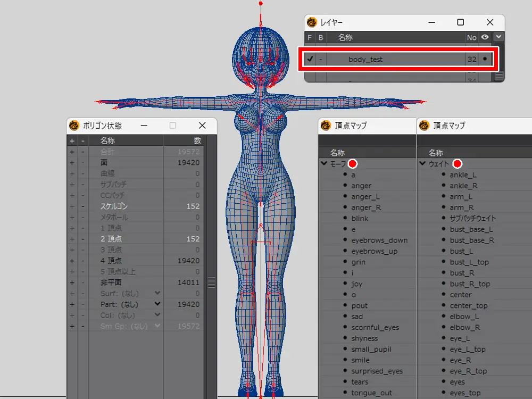The width and height of the screenshot is (532, 399).
Task: Open the Part: (なし) dropdown
Action: [157, 304]
